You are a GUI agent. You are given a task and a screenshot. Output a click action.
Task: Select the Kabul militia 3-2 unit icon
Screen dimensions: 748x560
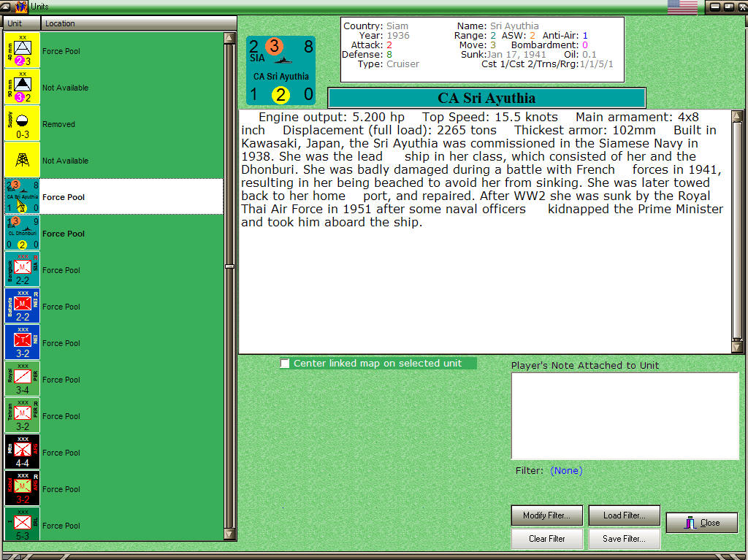tap(22, 488)
